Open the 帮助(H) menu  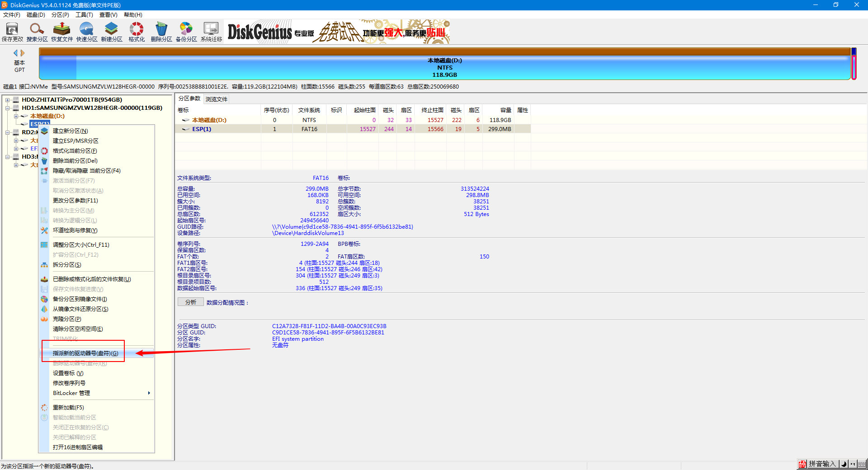point(133,15)
